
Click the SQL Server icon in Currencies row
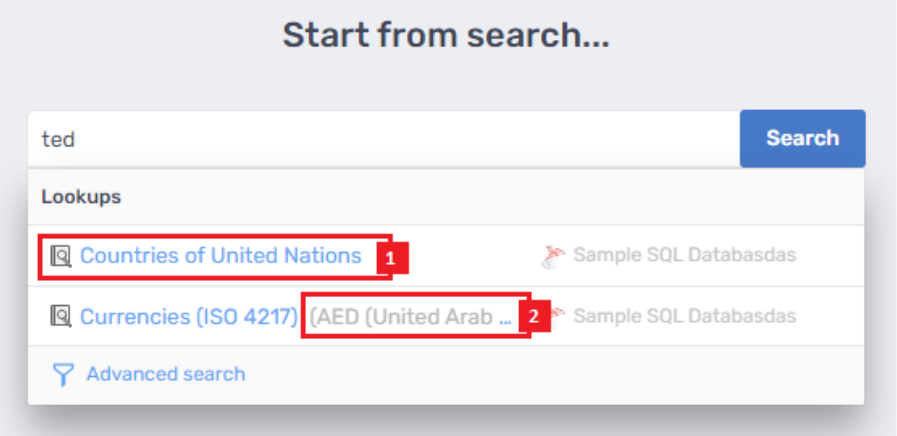(x=556, y=316)
